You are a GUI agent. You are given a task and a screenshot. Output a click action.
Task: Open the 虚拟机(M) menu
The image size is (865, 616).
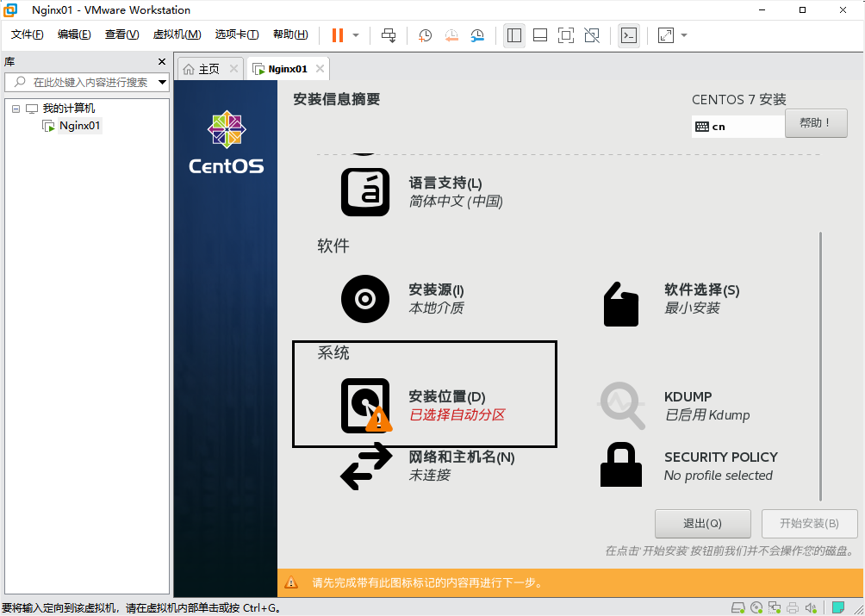tap(177, 34)
